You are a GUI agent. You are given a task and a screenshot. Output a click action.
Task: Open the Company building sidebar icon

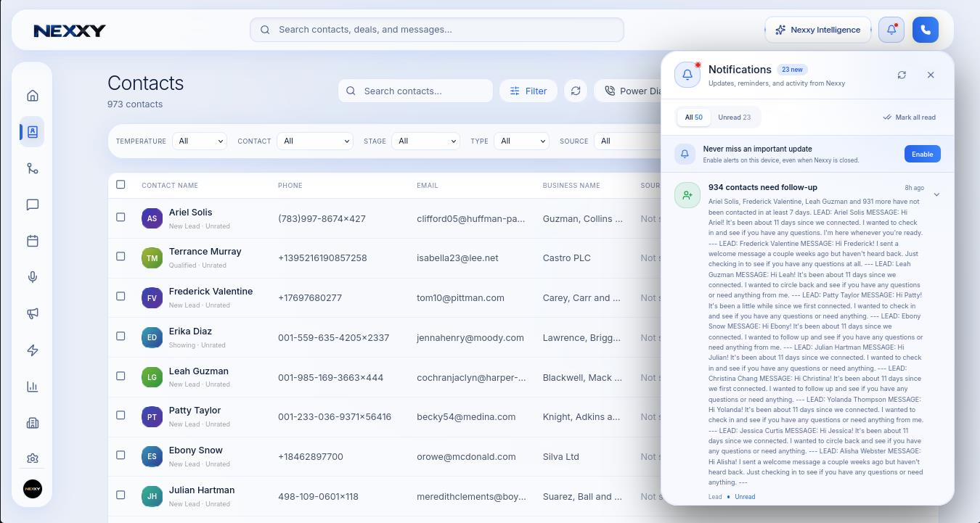pos(32,423)
